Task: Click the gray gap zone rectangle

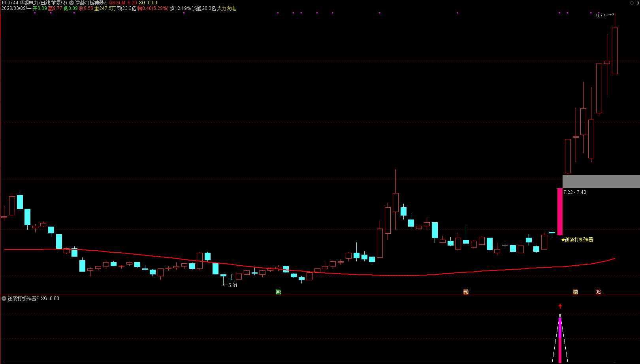Action: (601, 182)
